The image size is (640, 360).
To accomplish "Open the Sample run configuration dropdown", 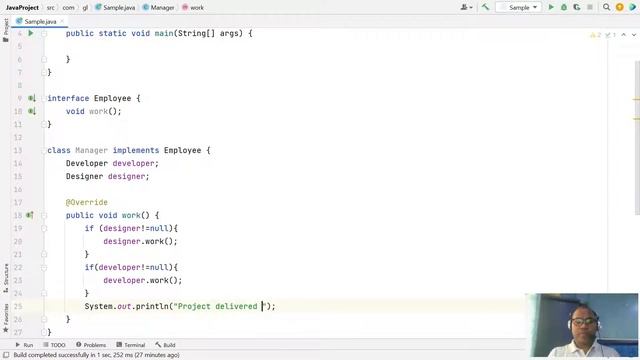I will (x=519, y=7).
